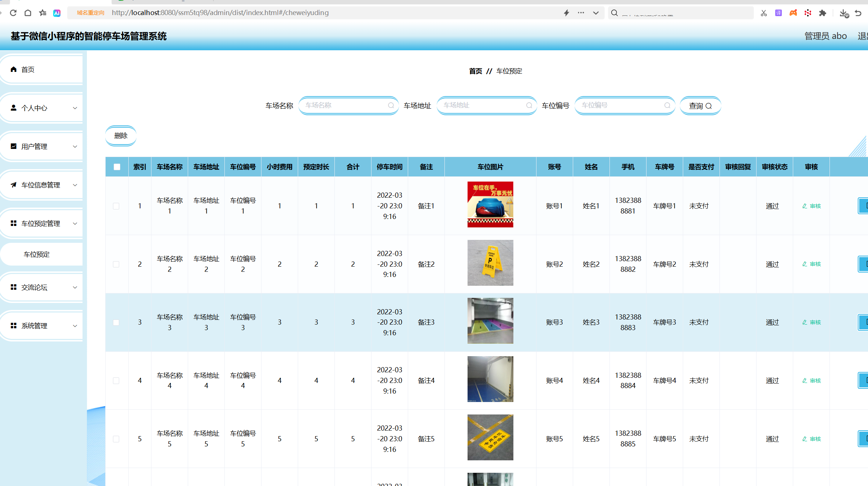Viewport: 868px width, 486px height.
Task: Click the chart icon beside 用户管理
Action: [x=14, y=146]
